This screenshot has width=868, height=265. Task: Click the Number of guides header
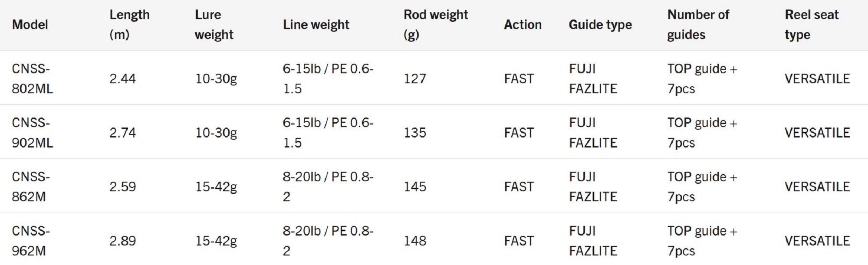(x=698, y=25)
